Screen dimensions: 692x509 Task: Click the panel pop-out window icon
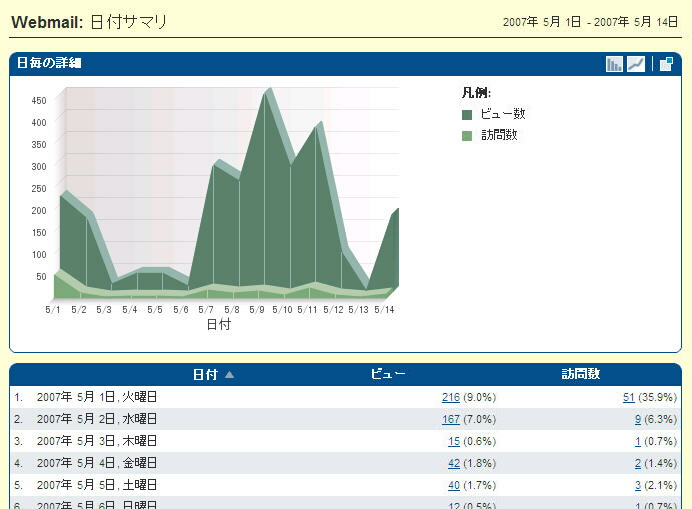click(666, 64)
